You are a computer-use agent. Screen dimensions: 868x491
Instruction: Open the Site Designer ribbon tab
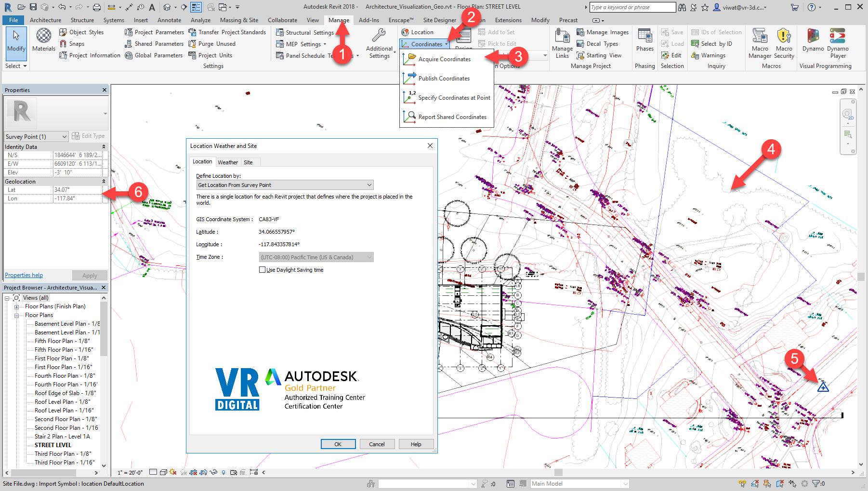coord(439,20)
